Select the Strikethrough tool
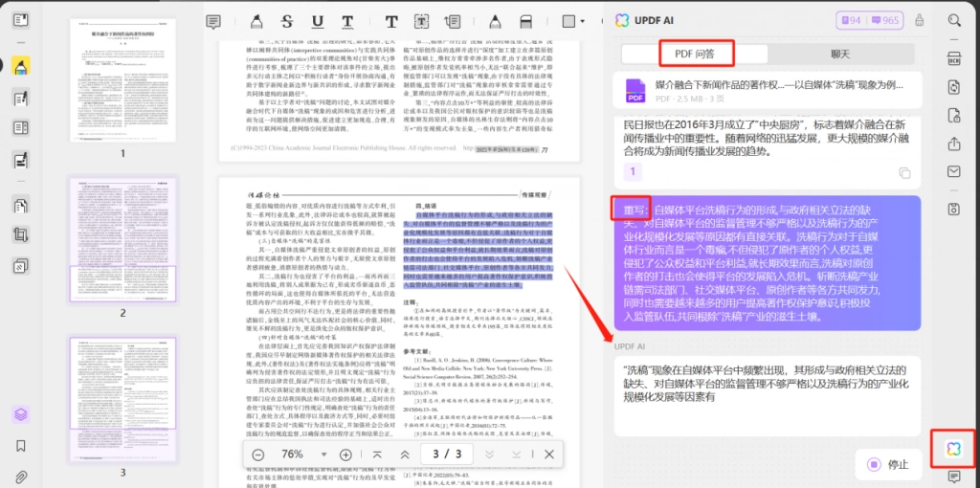 [x=287, y=22]
